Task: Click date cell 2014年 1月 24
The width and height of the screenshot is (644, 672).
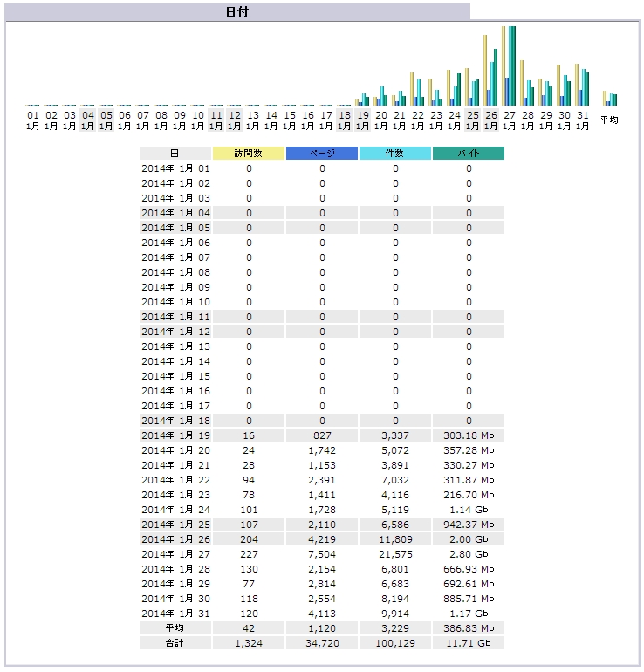Action: tap(175, 510)
